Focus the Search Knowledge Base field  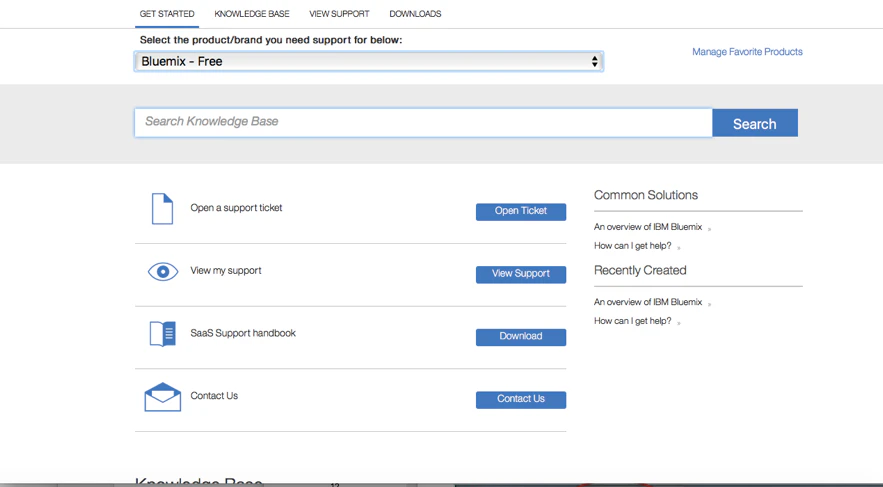click(x=423, y=123)
